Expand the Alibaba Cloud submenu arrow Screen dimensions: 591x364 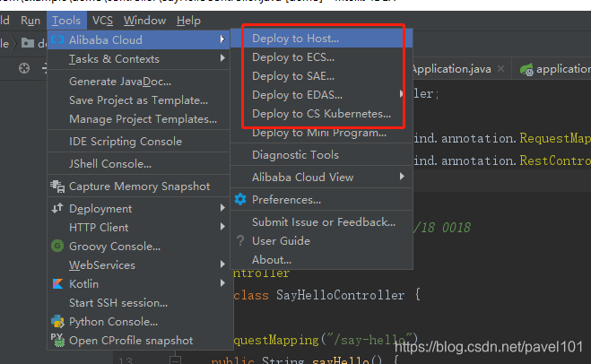pyautogui.click(x=222, y=39)
